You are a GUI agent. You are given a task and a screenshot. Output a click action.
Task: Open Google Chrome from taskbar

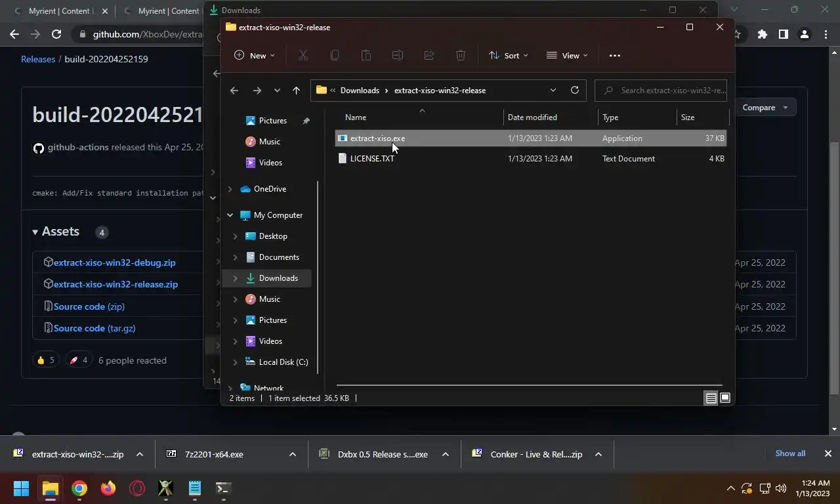tap(79, 488)
